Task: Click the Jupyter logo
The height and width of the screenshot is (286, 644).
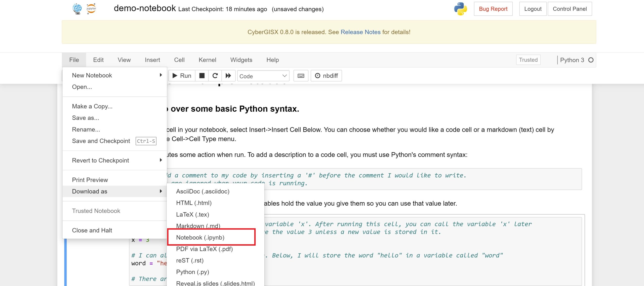Action: coord(91,9)
